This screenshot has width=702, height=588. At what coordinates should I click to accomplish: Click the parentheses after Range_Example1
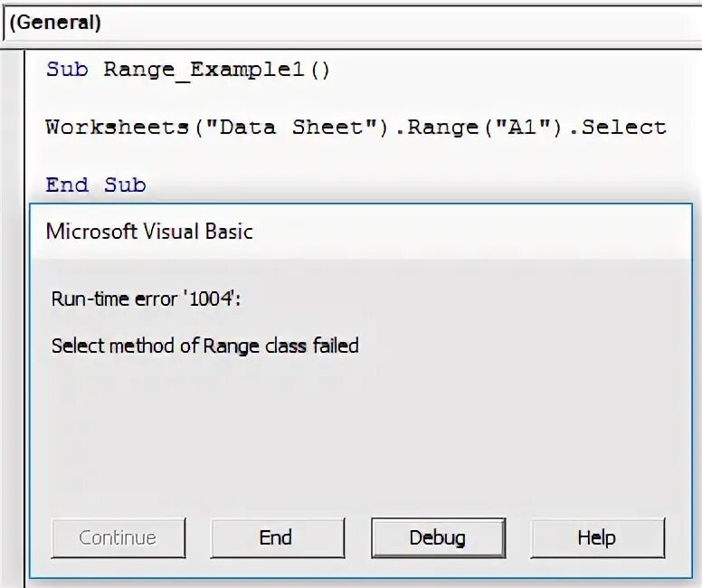[x=320, y=70]
